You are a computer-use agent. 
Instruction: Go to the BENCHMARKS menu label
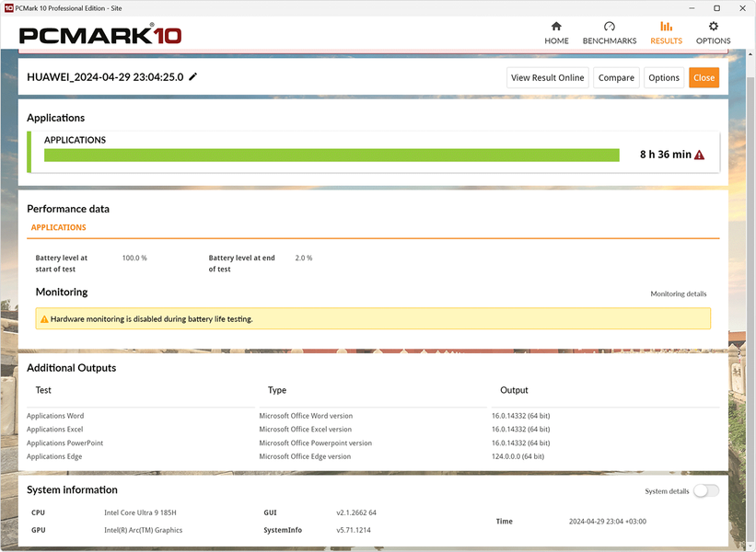[610, 41]
